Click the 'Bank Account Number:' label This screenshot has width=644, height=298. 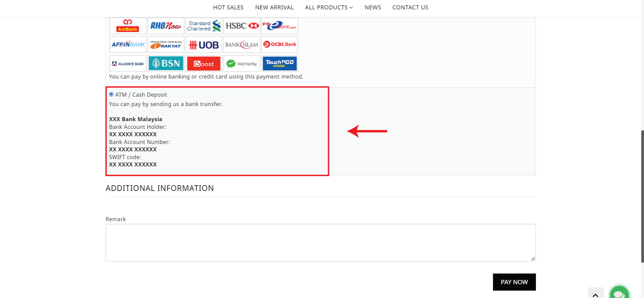(140, 142)
